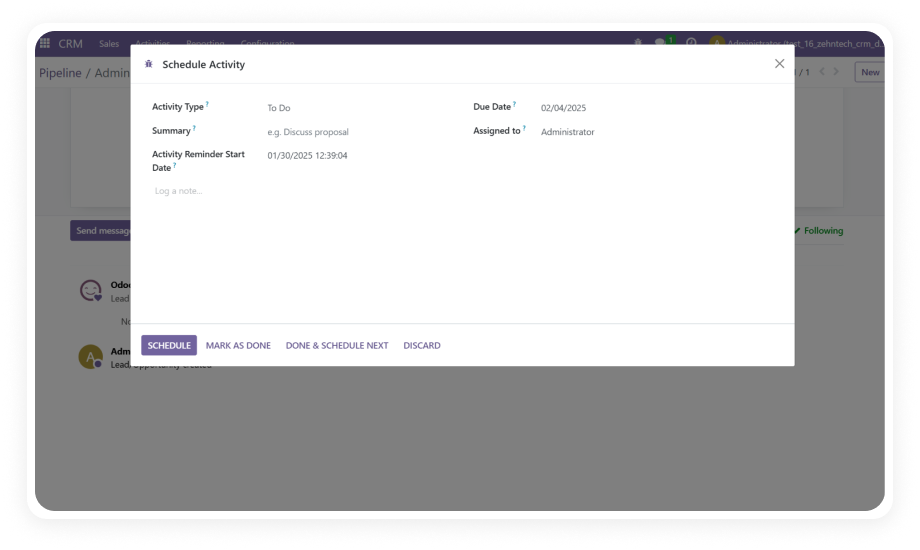Open the debug tools bug icon in navbar
920x550 pixels.
point(638,42)
